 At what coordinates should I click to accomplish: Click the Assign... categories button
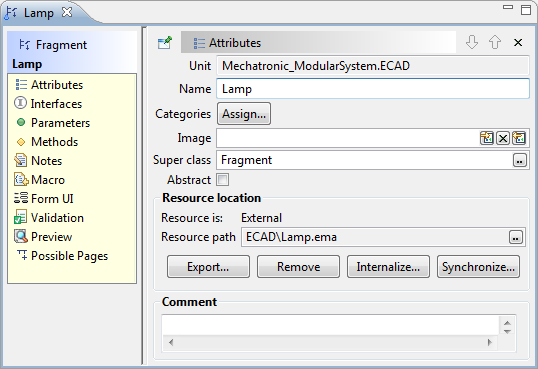[x=244, y=114]
